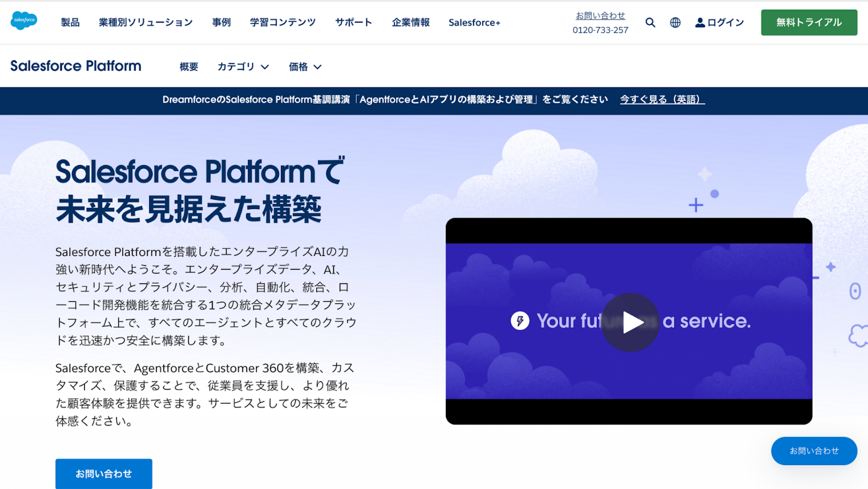This screenshot has width=868, height=489.
Task: Open the 学習コンテンツ menu
Action: (x=283, y=22)
